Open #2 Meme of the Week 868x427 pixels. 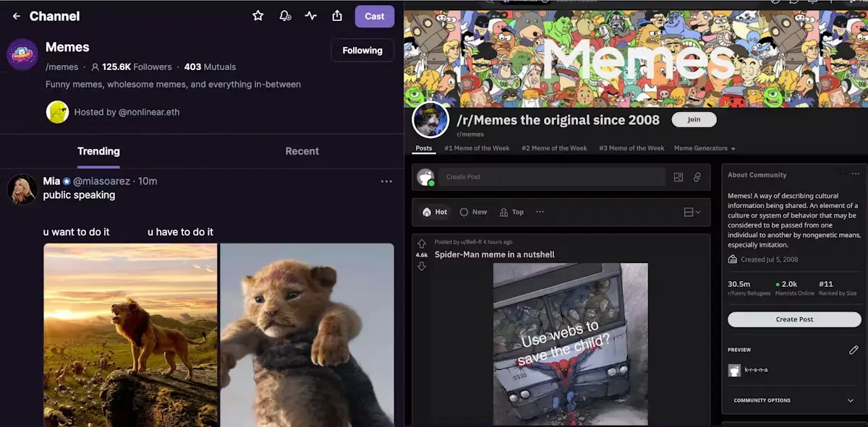click(x=554, y=148)
